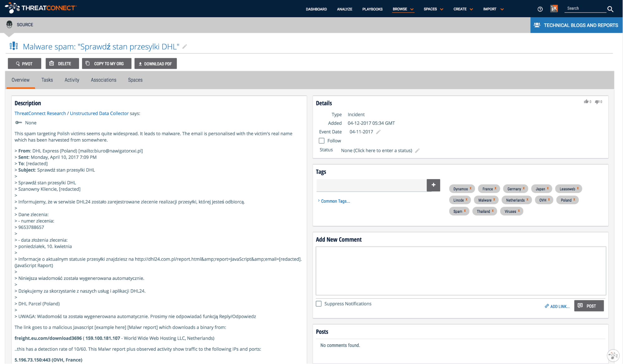This screenshot has height=364, width=623.
Task: Switch to the Activity tab
Action: point(72,80)
